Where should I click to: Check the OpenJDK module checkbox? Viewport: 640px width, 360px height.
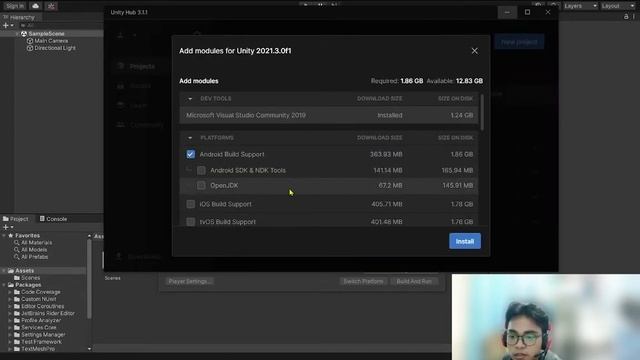tap(201, 185)
